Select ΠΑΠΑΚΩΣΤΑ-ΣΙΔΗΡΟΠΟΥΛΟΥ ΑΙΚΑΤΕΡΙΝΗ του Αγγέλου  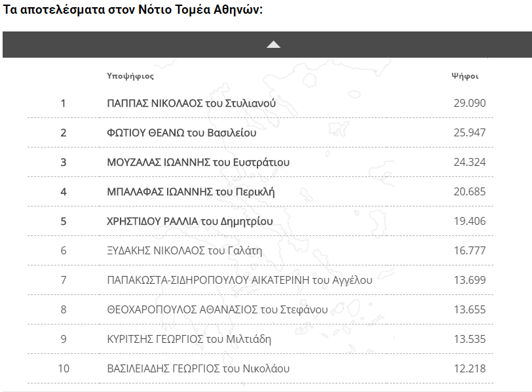[x=239, y=280]
